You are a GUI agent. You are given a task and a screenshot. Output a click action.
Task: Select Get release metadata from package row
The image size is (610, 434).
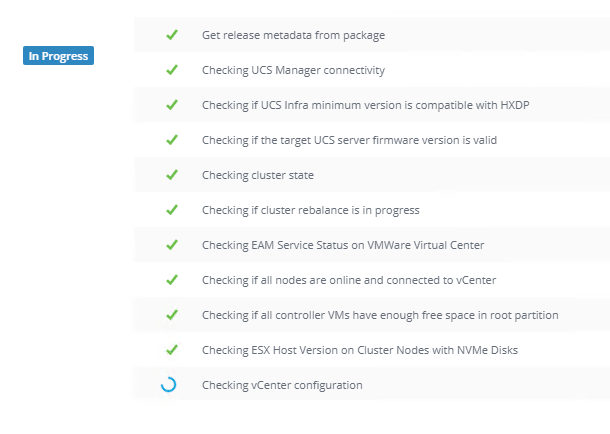293,35
